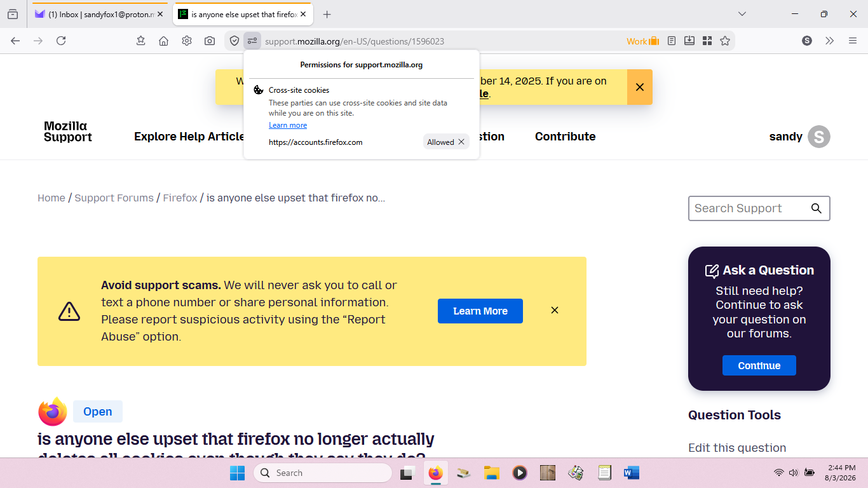
Task: Close the support scams warning banner
Action: (555, 310)
